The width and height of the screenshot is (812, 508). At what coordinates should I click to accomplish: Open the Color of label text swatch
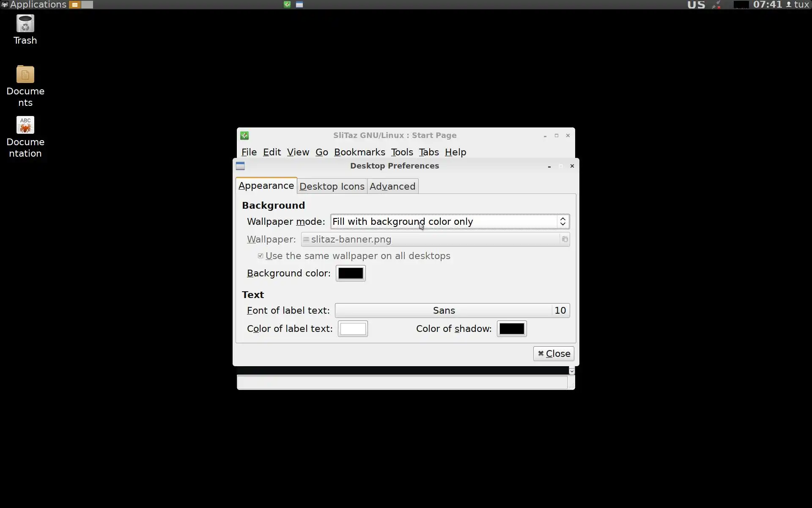coord(353,329)
